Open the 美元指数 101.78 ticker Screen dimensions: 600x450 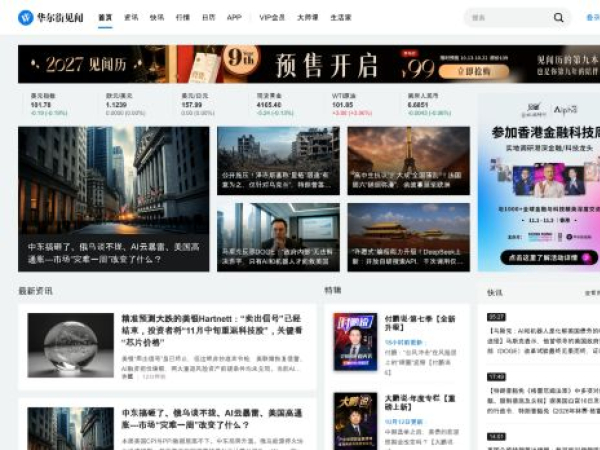click(49, 104)
